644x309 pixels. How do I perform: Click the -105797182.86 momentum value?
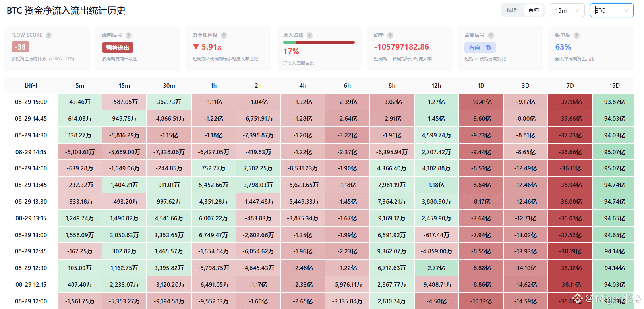click(401, 47)
